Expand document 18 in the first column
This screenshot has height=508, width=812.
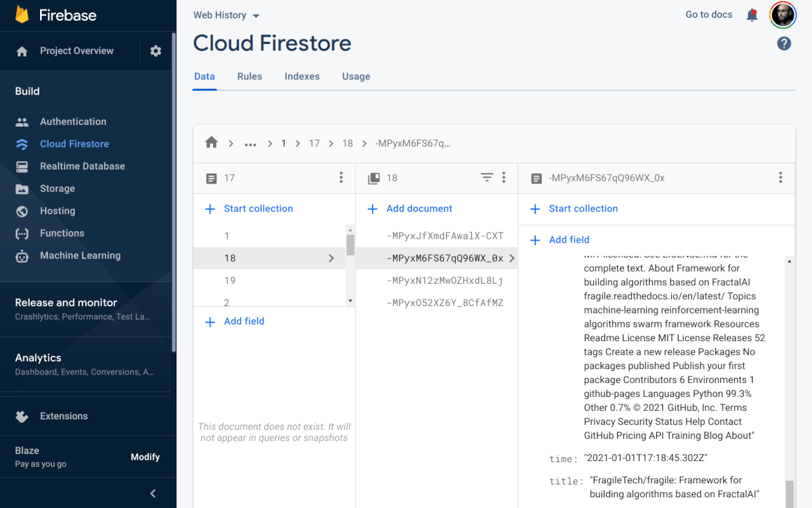coord(331,258)
